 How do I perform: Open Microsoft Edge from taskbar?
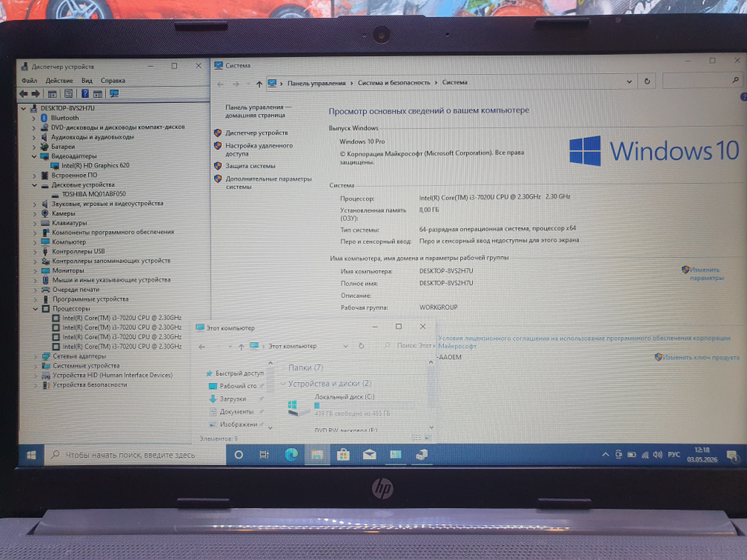pyautogui.click(x=291, y=455)
